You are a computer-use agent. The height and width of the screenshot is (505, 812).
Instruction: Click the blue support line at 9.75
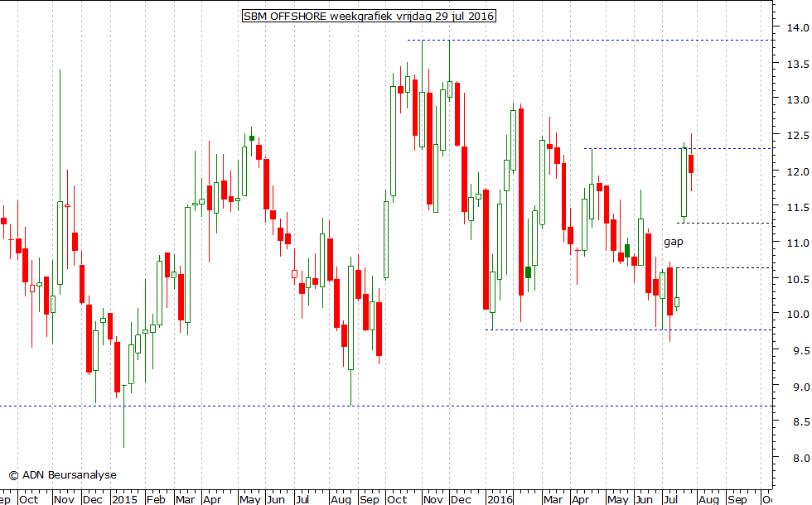pyautogui.click(x=629, y=329)
